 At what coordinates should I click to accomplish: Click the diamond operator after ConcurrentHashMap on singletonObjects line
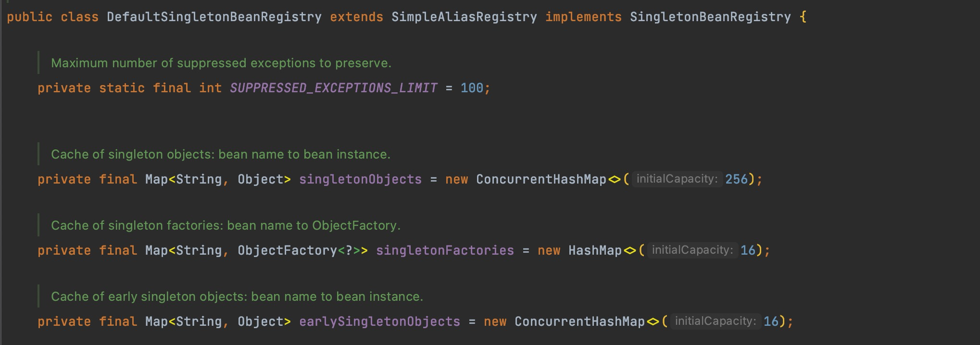614,180
